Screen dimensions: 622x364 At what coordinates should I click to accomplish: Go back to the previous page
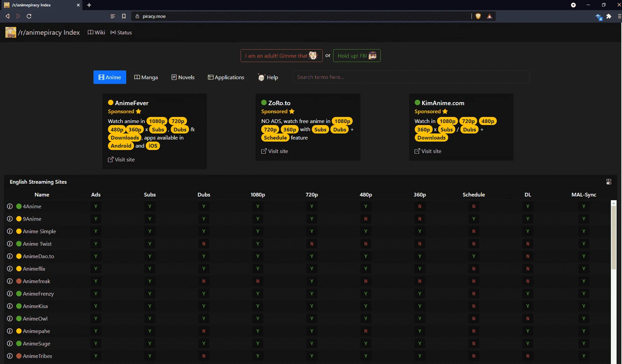click(7, 16)
